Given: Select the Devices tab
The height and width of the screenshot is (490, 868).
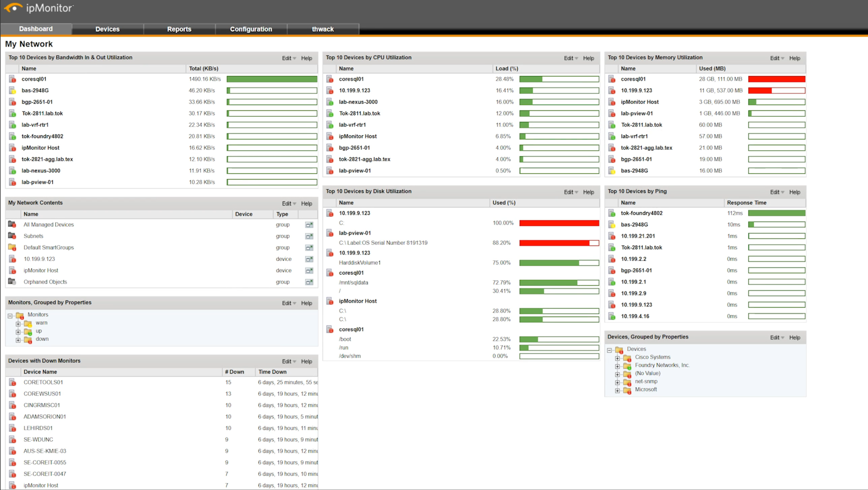Looking at the screenshot, I should [x=107, y=29].
